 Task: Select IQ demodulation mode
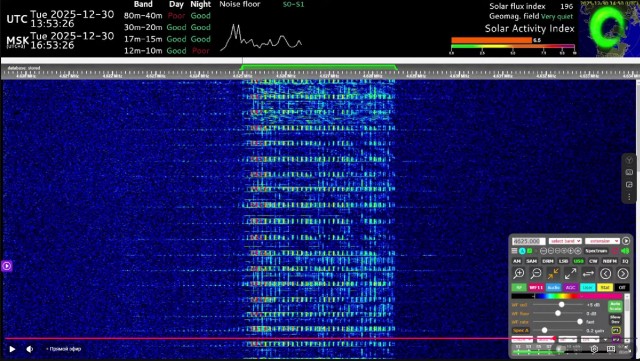pyautogui.click(x=625, y=261)
